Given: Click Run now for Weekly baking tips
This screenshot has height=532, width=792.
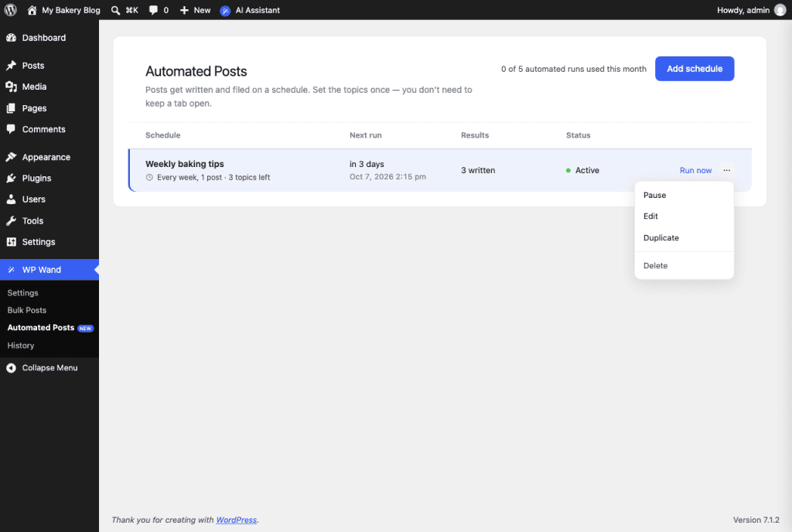Looking at the screenshot, I should pyautogui.click(x=695, y=171).
